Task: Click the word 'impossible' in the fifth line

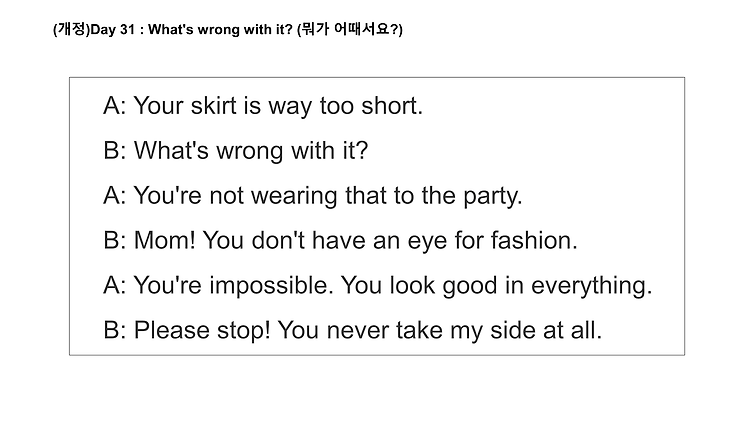Action: pos(268,286)
